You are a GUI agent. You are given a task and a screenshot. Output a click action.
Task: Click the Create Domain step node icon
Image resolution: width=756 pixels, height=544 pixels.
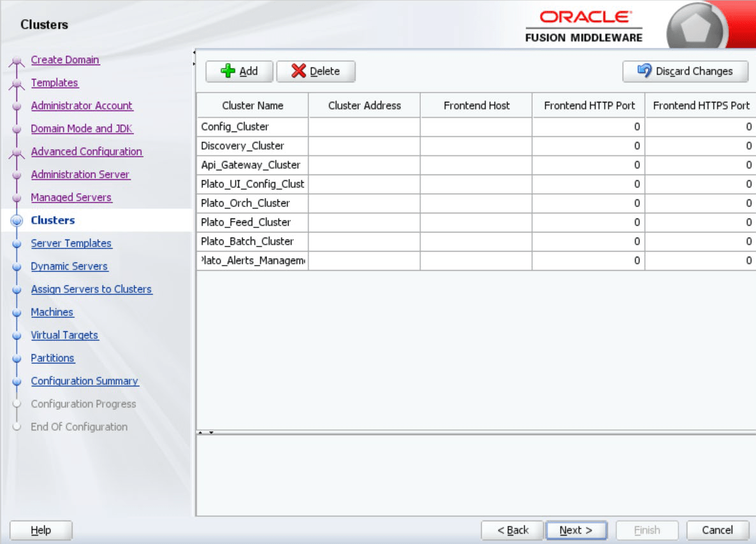click(x=17, y=61)
